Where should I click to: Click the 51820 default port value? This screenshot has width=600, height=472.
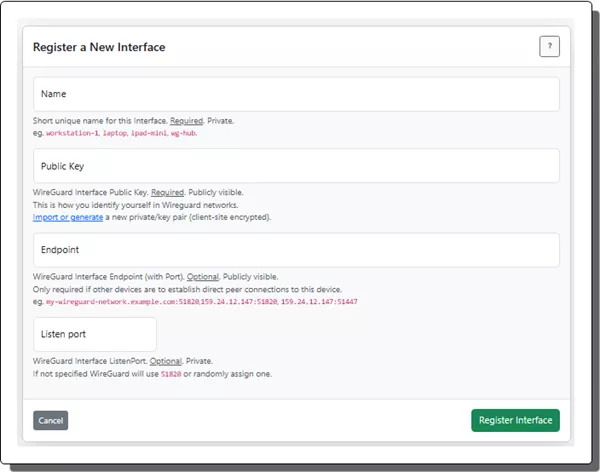click(171, 374)
